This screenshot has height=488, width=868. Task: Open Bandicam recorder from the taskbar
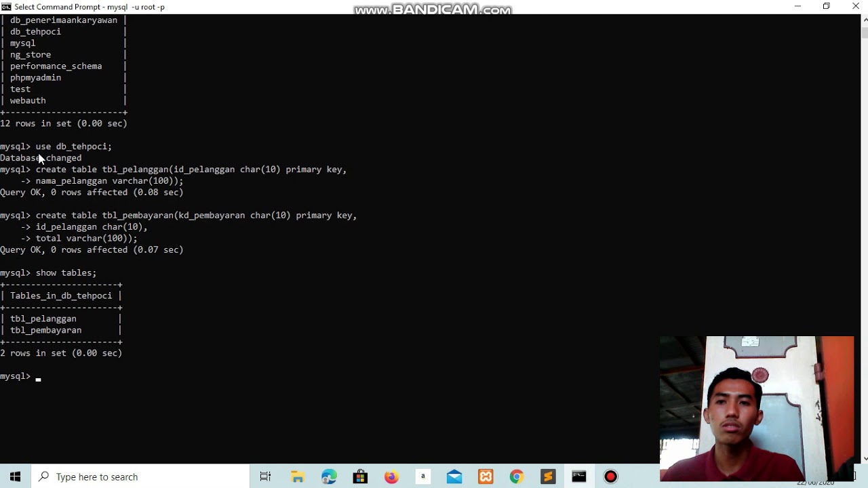(x=611, y=476)
